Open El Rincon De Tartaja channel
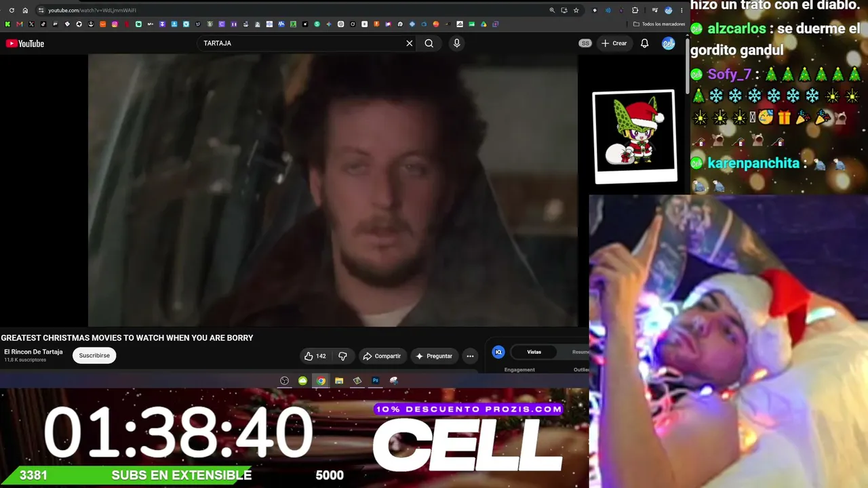The height and width of the screenshot is (488, 868). (x=33, y=352)
